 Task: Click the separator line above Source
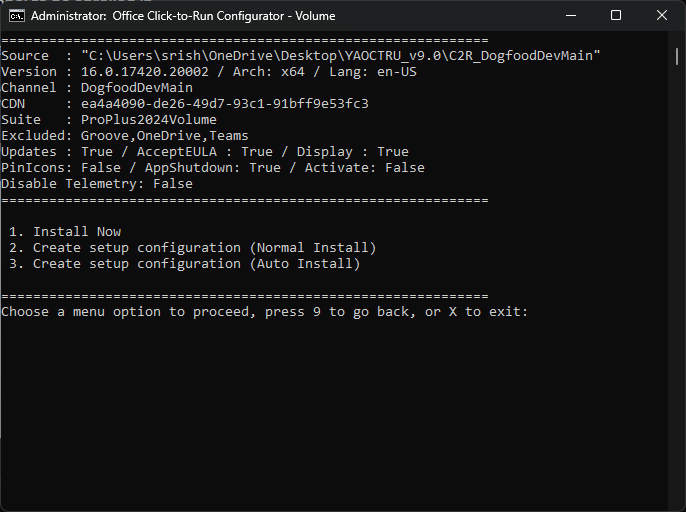click(x=245, y=40)
